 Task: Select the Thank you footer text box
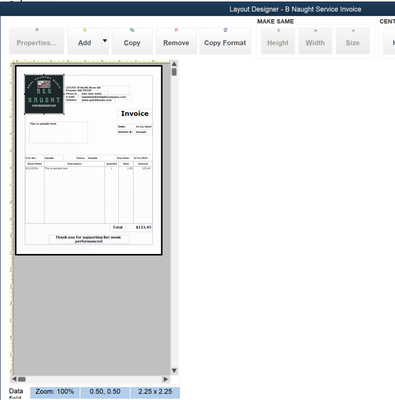tap(89, 239)
